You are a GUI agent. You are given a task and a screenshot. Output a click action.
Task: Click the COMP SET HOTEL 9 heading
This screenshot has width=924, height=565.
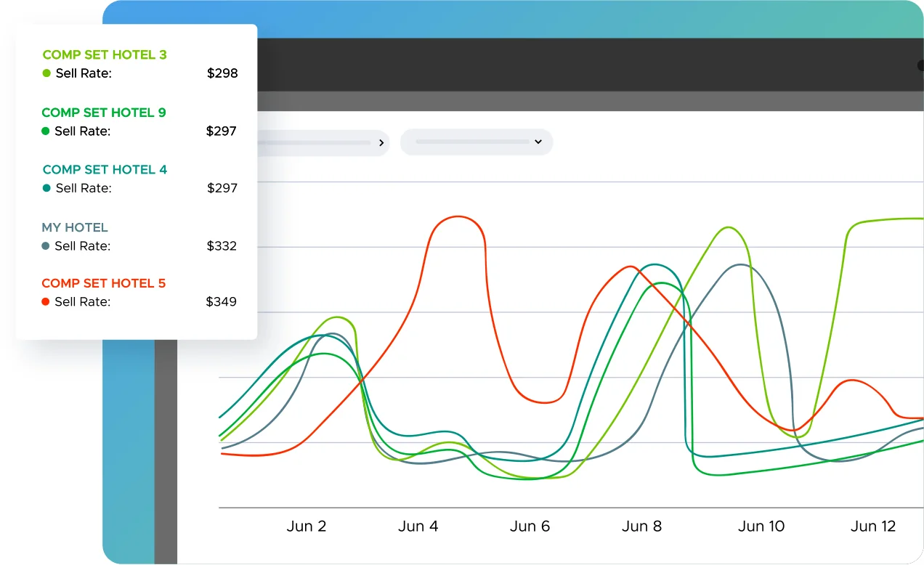point(104,113)
